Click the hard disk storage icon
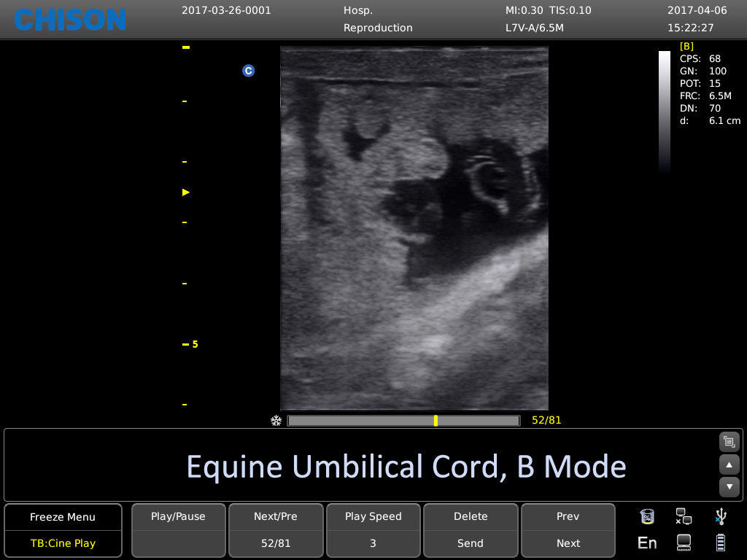Image resolution: width=747 pixels, height=560 pixels. point(684,542)
